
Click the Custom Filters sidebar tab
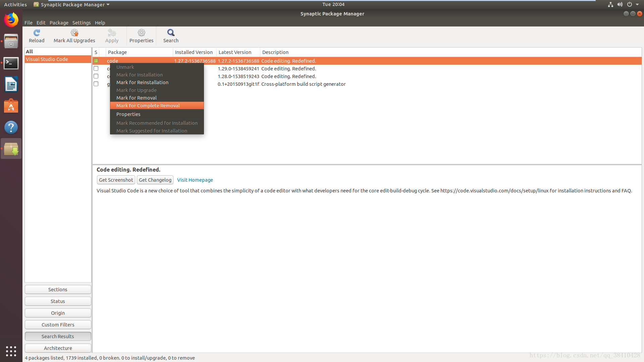[57, 324]
